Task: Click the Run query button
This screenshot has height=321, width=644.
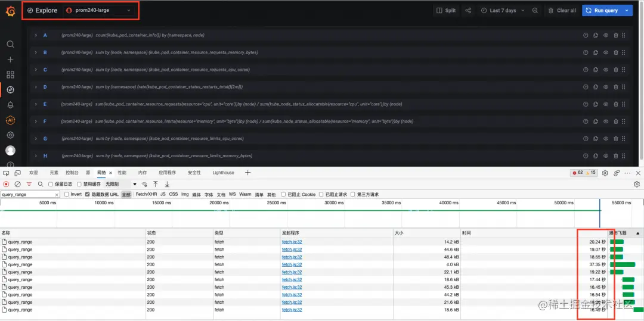Action: (602, 11)
